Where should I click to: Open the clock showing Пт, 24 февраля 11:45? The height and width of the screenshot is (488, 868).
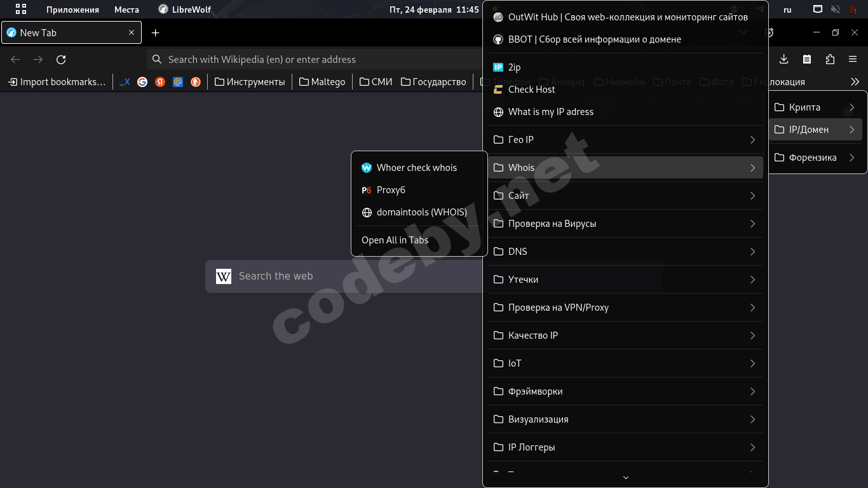[x=434, y=10]
